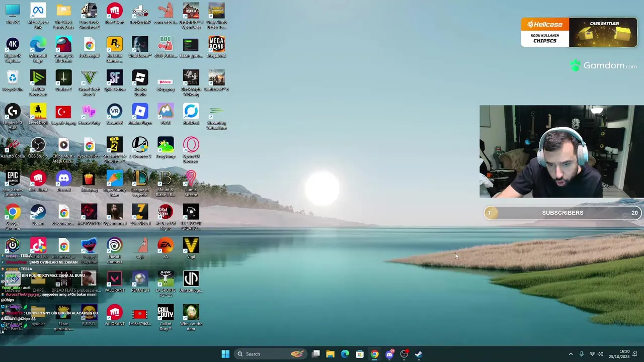Image resolution: width=644 pixels, height=362 pixels.
Task: Open Megabonk game icon
Action: click(216, 48)
